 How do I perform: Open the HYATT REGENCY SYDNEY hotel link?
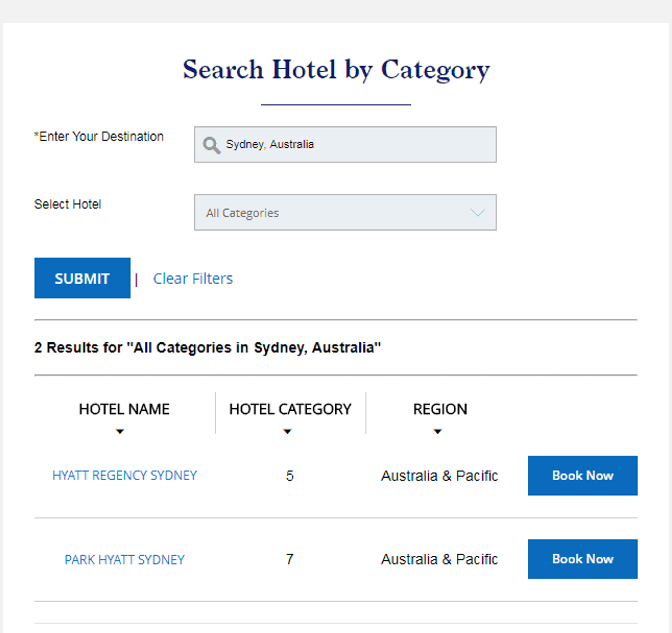(124, 475)
